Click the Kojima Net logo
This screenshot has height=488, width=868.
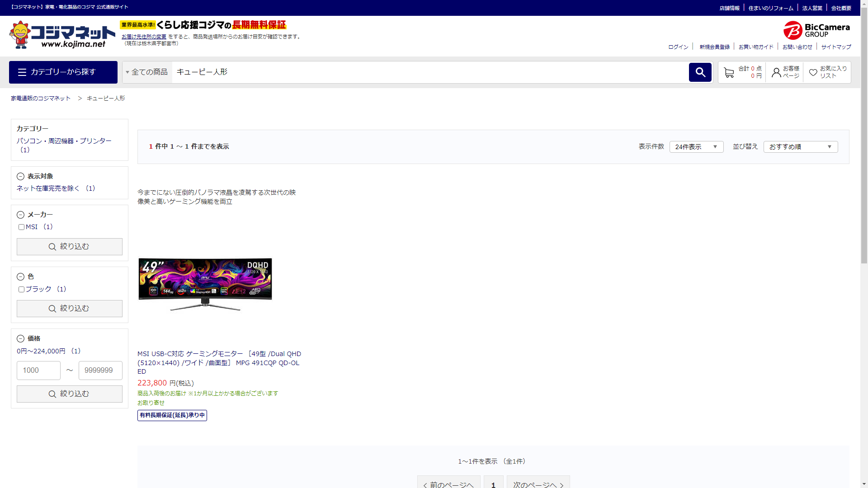[x=62, y=35]
